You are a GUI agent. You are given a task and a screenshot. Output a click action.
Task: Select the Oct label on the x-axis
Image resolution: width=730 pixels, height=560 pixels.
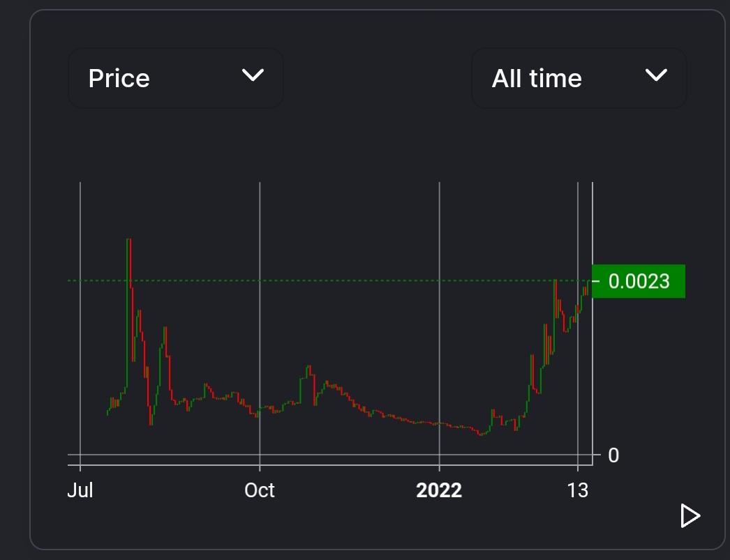point(259,490)
